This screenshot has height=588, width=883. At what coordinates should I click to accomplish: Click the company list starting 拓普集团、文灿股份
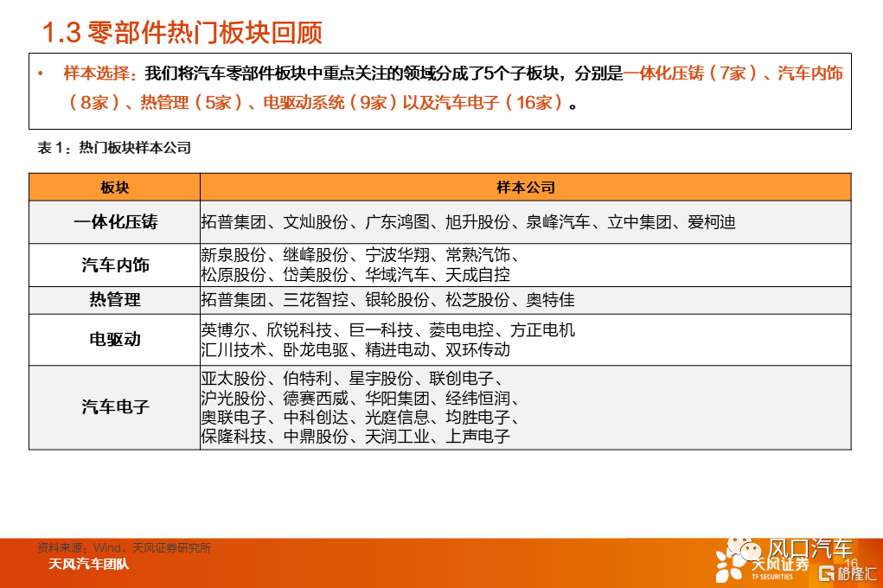[x=469, y=222]
